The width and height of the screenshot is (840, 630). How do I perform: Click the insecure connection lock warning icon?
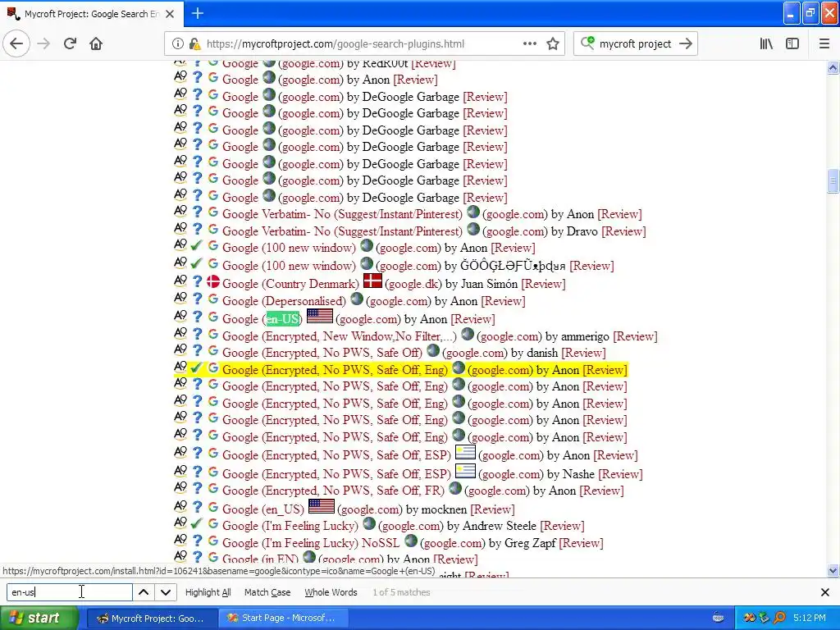195,44
